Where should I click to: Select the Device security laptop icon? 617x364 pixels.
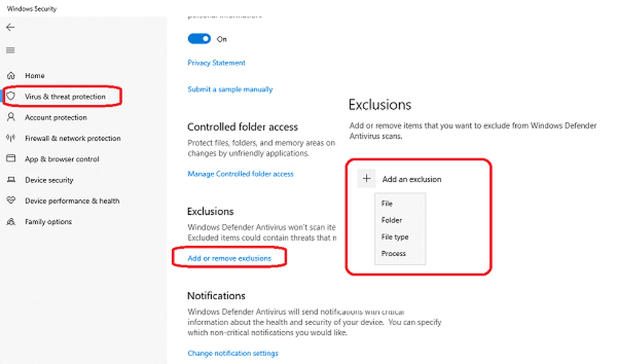[10, 180]
